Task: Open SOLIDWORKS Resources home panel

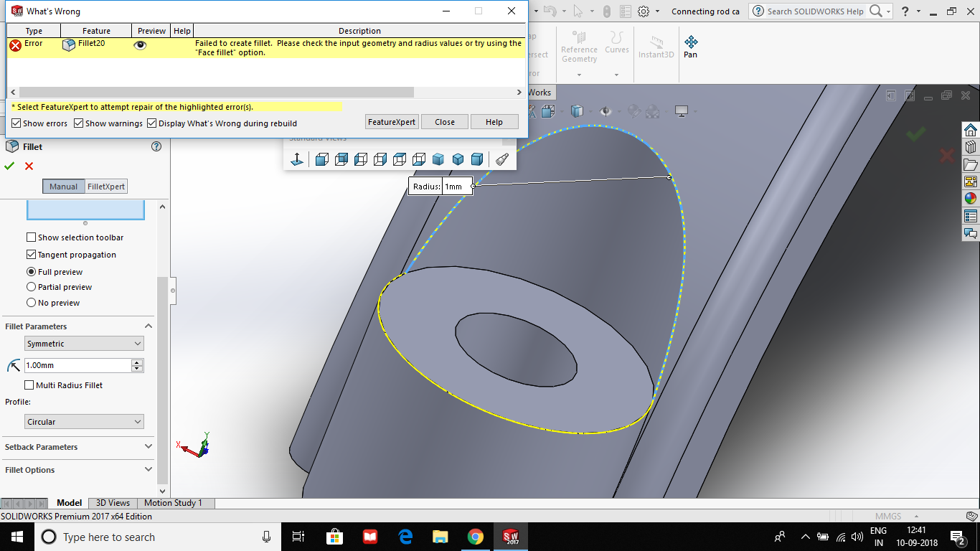Action: pos(971,130)
